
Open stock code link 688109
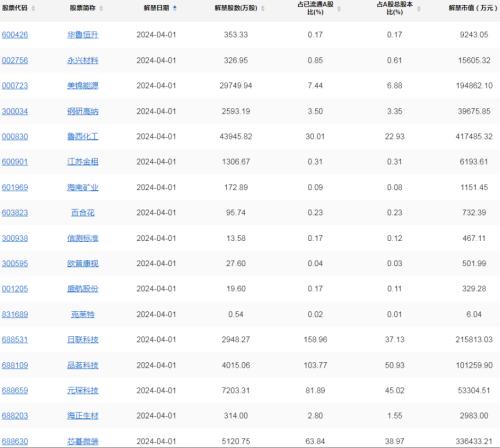click(x=15, y=365)
